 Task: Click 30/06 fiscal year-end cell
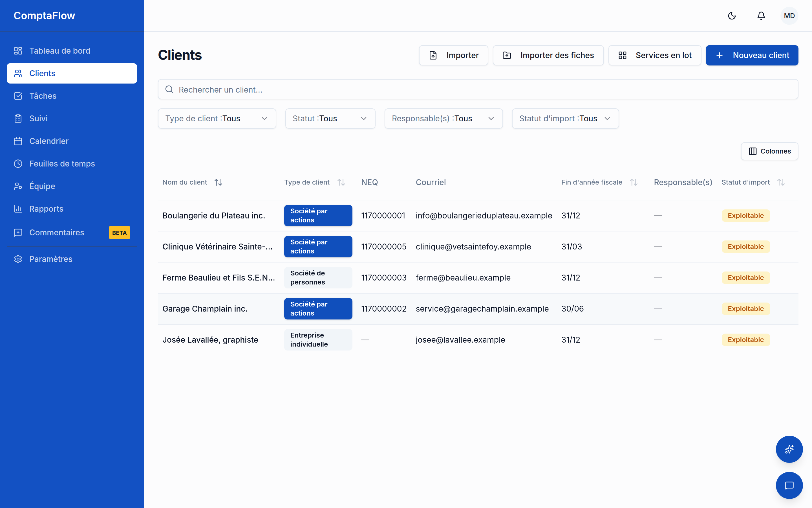pos(572,309)
